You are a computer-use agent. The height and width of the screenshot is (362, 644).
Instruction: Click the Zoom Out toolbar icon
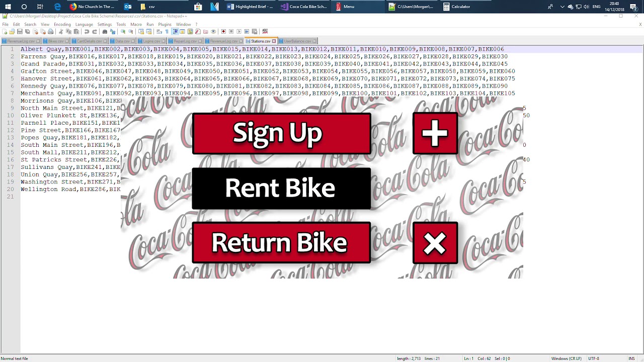click(x=130, y=32)
